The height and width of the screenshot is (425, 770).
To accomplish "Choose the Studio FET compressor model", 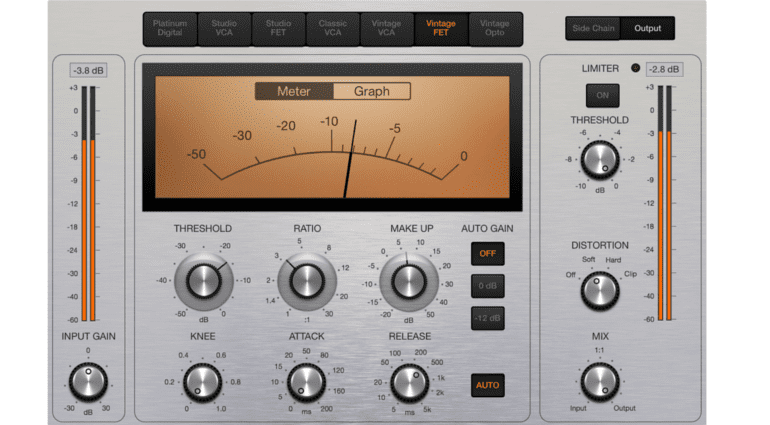I will (278, 28).
